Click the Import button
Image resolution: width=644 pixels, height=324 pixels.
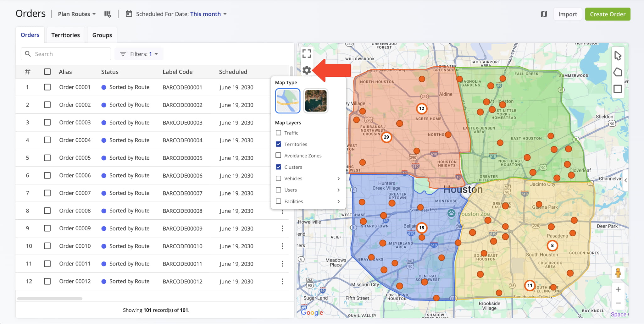tap(568, 14)
